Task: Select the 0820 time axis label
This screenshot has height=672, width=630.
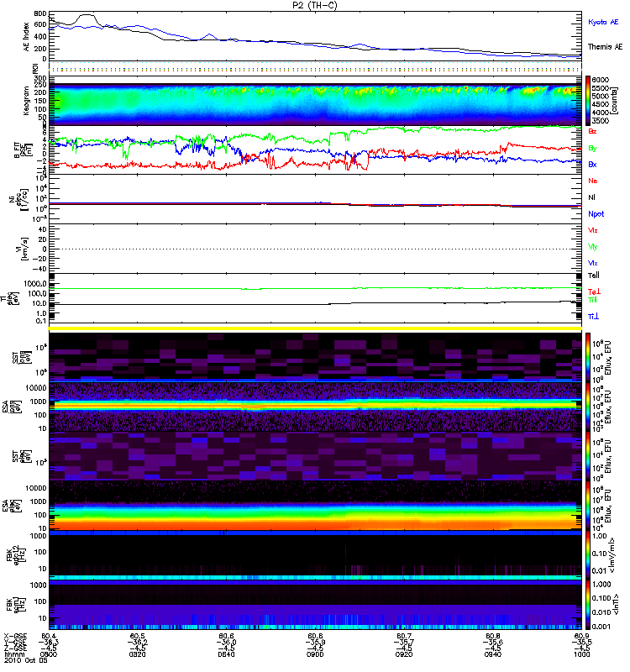Action: pyautogui.click(x=137, y=654)
